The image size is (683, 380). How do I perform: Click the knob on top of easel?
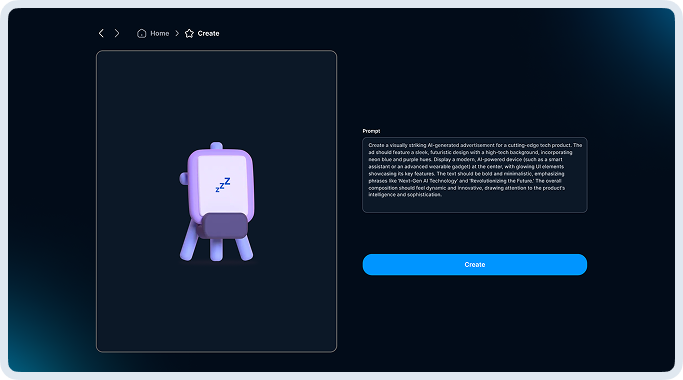pos(216,146)
